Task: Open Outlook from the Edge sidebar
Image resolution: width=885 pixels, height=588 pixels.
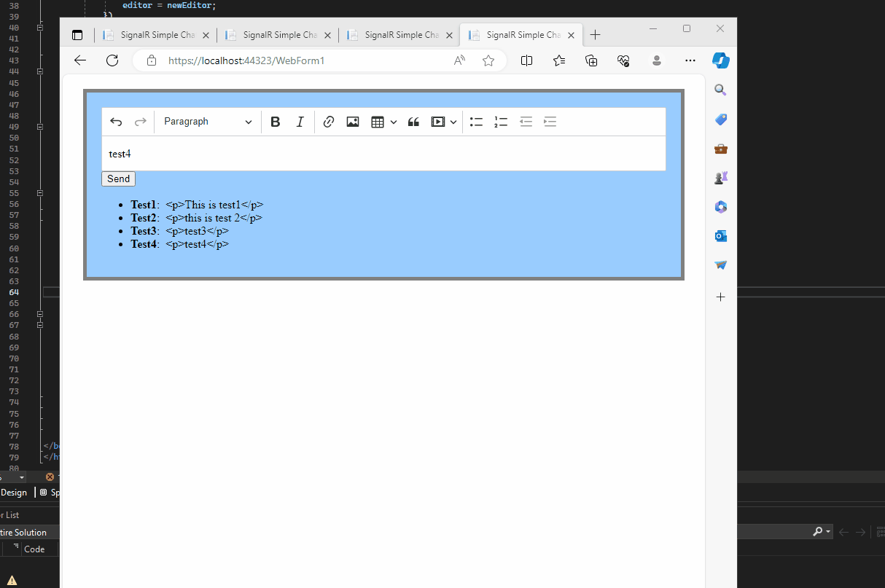Action: 720,236
